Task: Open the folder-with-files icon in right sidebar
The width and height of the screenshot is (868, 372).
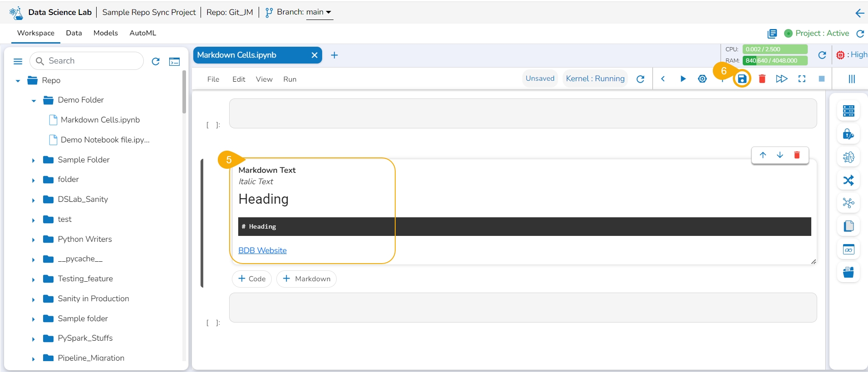Action: click(x=848, y=272)
